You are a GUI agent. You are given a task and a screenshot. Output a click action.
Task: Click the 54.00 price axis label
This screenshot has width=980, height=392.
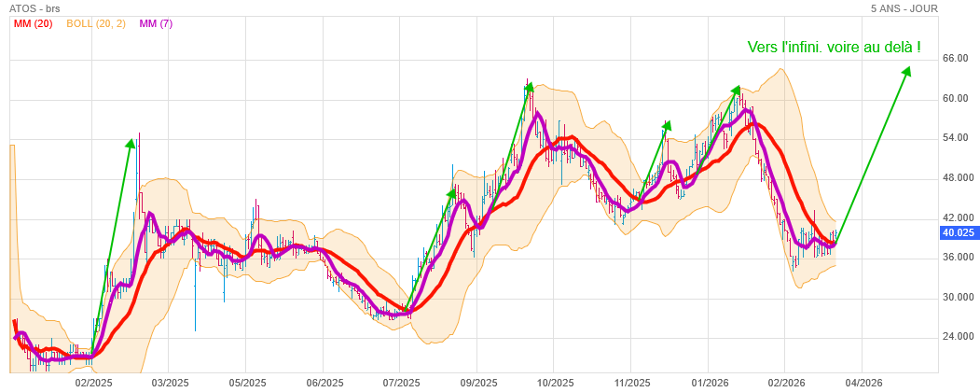[x=954, y=137]
